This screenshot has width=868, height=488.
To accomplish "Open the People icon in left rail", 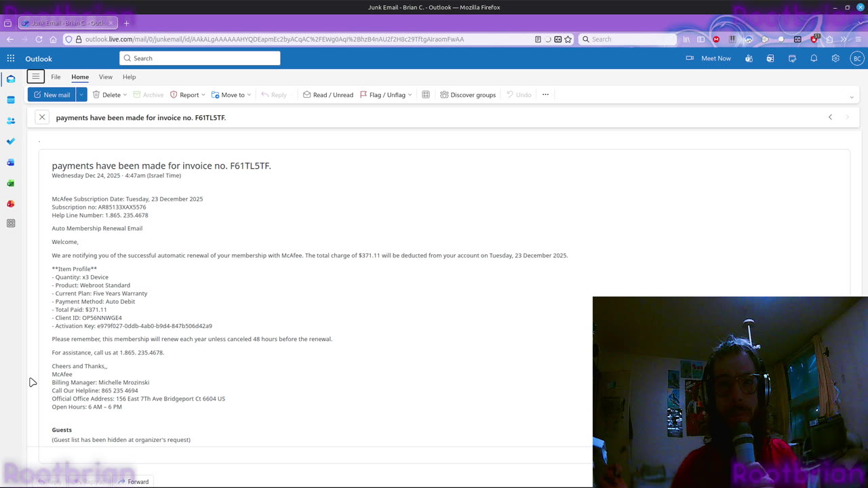I will tap(11, 121).
